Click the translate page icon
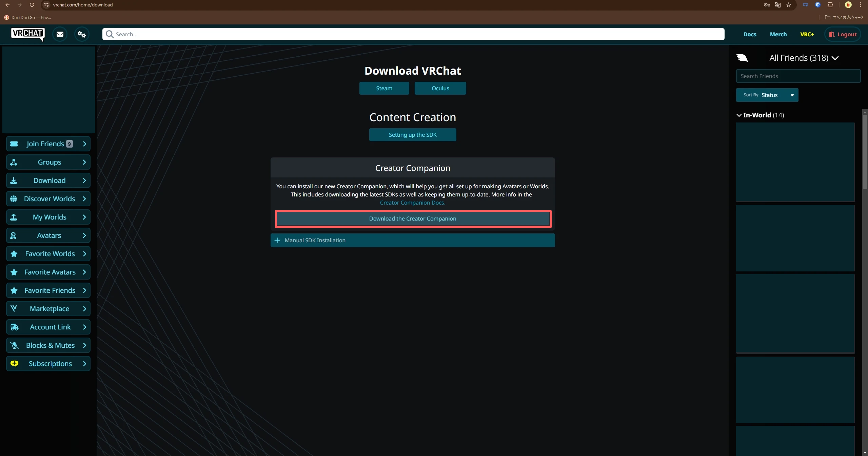Screen dimensions: 868x456 pyautogui.click(x=778, y=5)
